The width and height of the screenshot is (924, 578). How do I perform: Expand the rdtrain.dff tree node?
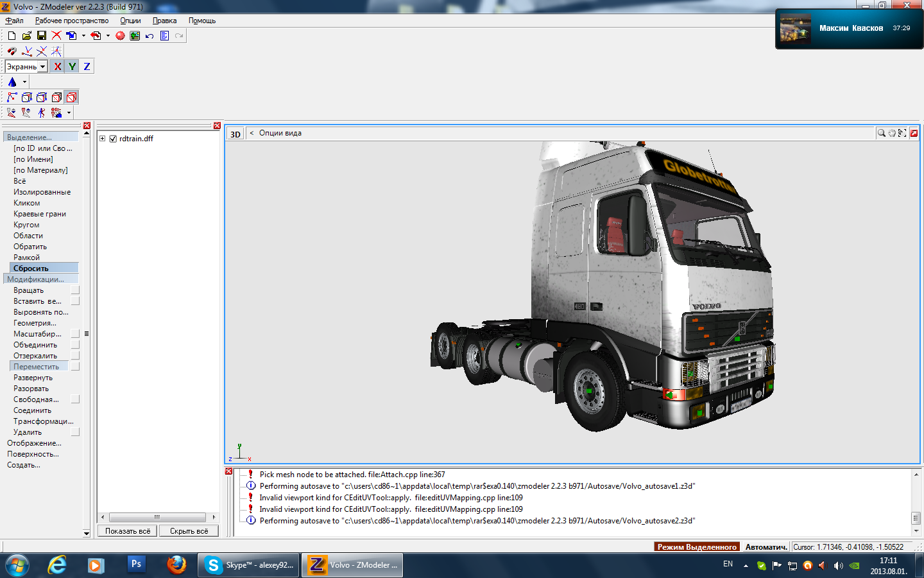(x=103, y=139)
